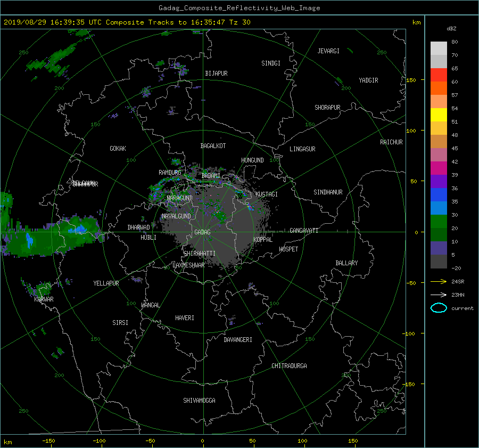
Task: Select the 80 dBZ light gray color swatch
Action: 439,48
